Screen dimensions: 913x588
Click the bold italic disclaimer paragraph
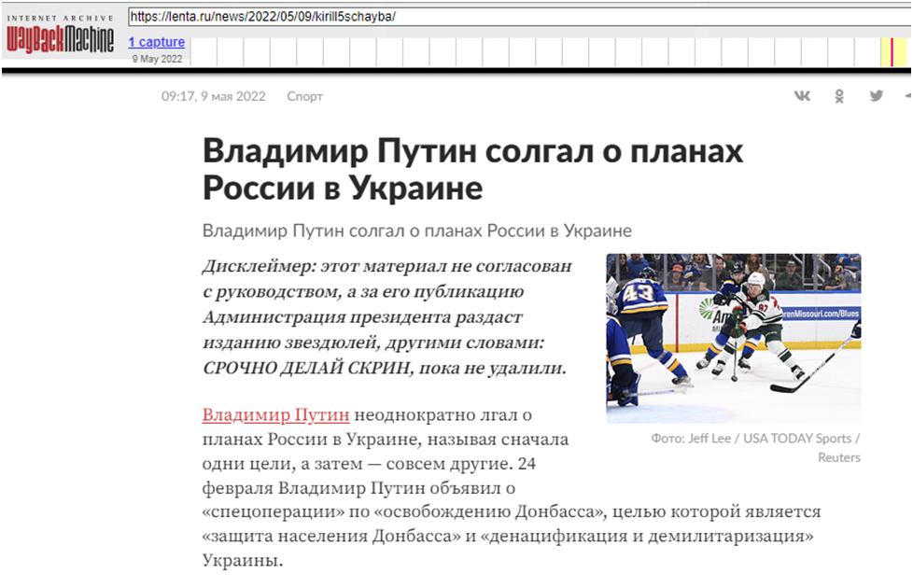pos(386,316)
